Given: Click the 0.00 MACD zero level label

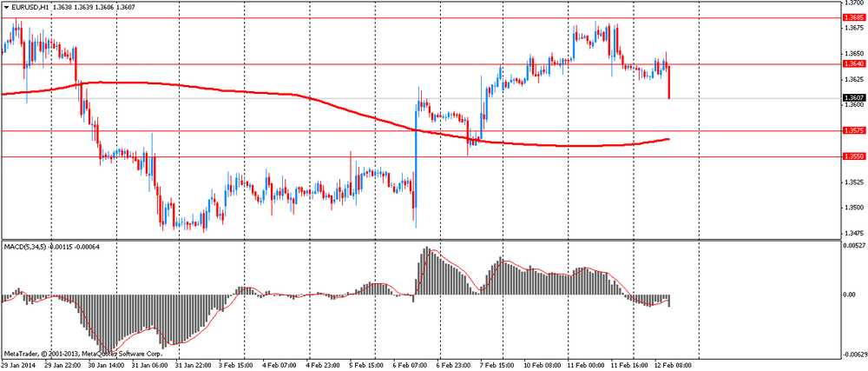Looking at the screenshot, I should 850,294.
